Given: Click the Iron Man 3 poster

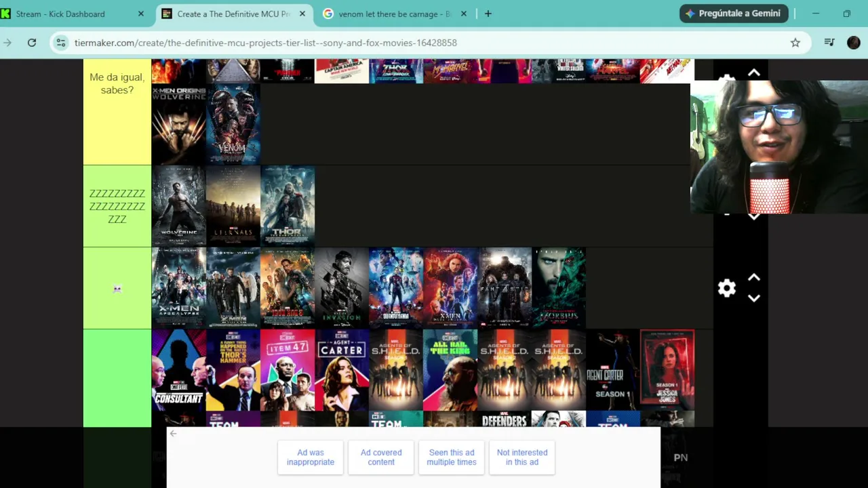Looking at the screenshot, I should pos(288,288).
